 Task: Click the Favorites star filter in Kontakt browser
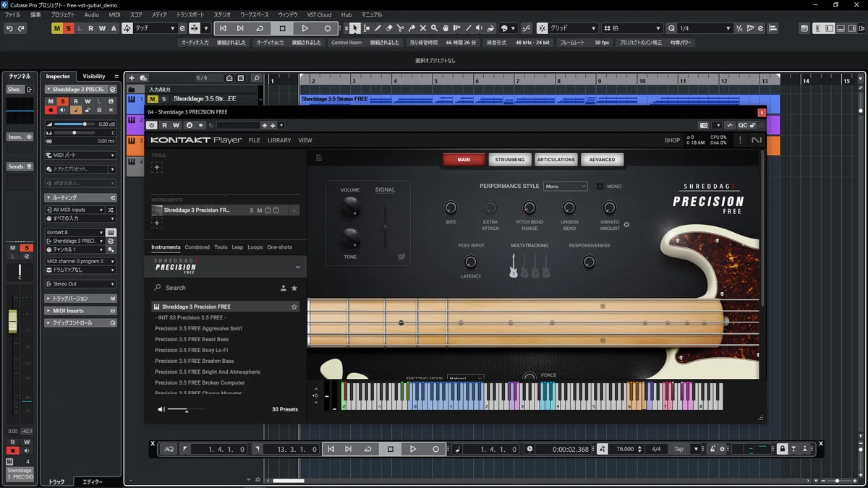[x=294, y=288]
